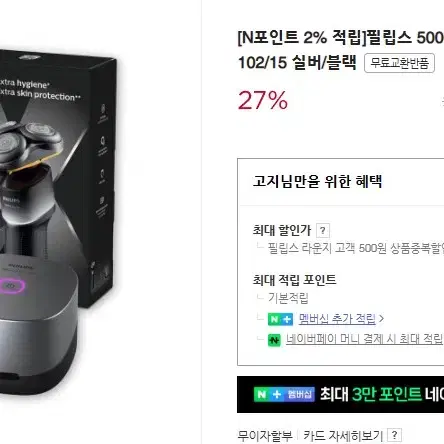Viewport: 444px width, 444px height.
Task: Click the product title starting with N포인트 2% 적립
Action: point(341,50)
